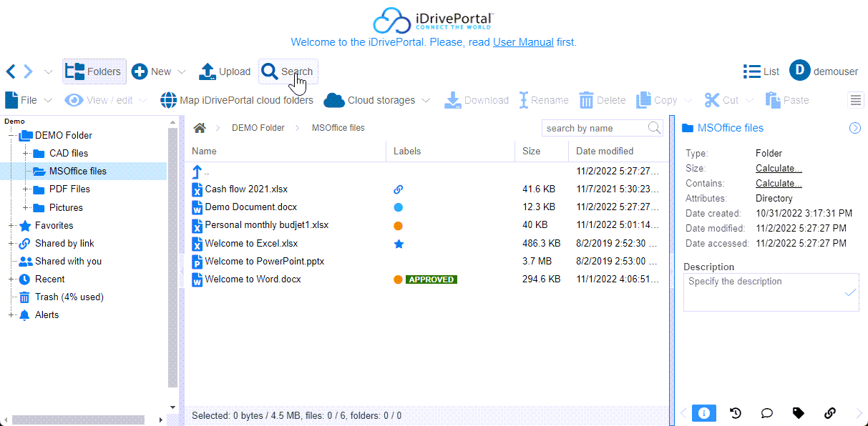Expand the PDF Files tree node
868x426 pixels.
point(26,189)
